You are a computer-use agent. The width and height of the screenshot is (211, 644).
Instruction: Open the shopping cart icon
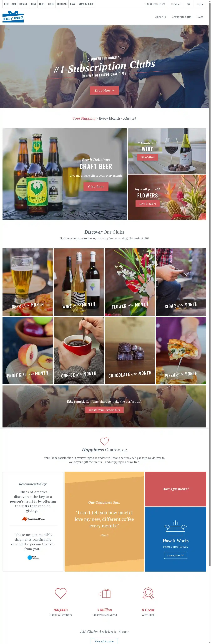point(188,4)
